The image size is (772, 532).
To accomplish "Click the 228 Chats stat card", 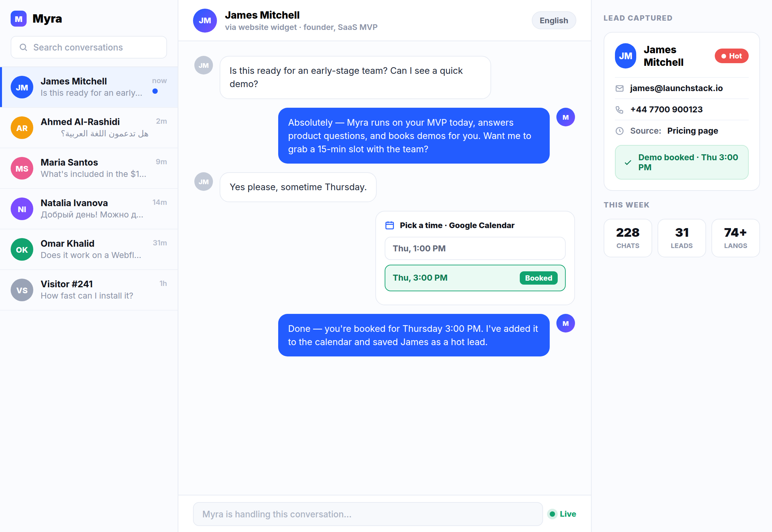I will coord(628,238).
